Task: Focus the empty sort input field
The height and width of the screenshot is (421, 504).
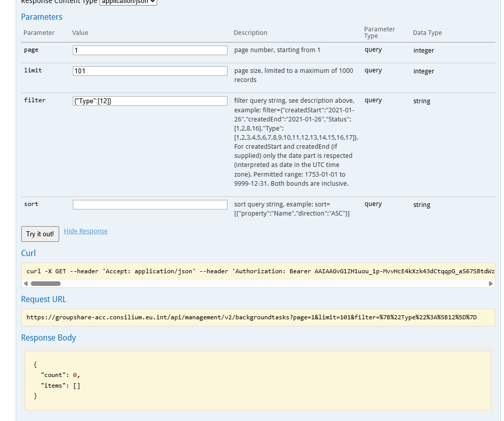Action: [150, 204]
